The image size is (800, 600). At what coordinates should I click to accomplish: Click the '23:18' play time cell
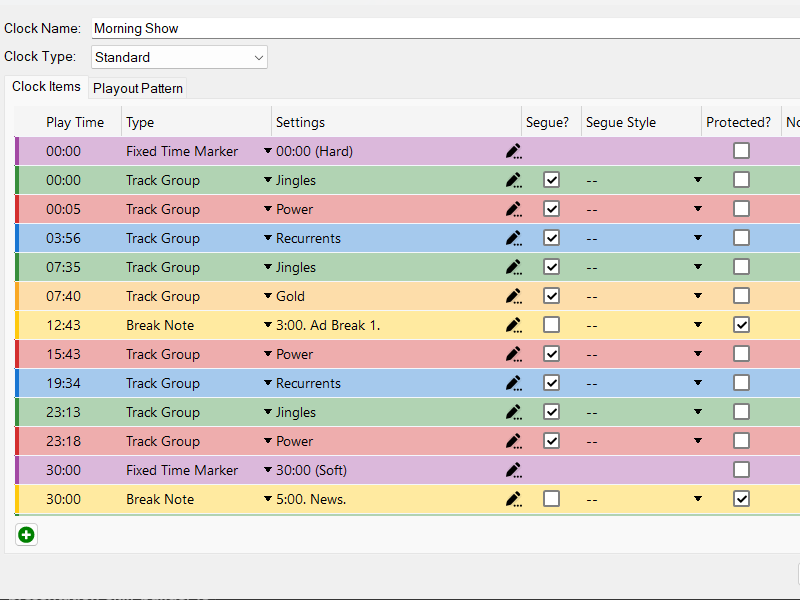point(63,441)
